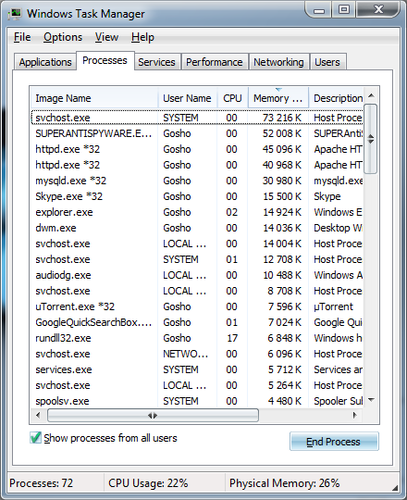
Task: Sort processes by CPU column header
Action: (233, 98)
